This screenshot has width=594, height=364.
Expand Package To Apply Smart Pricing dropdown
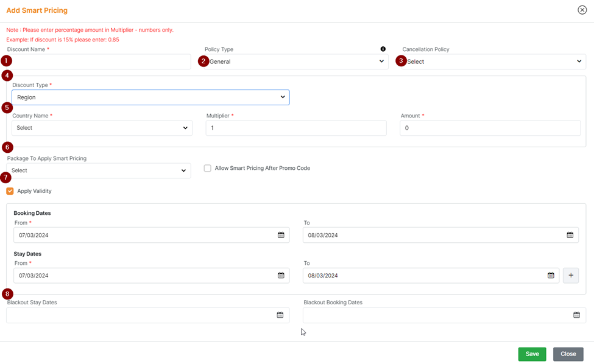coord(98,171)
